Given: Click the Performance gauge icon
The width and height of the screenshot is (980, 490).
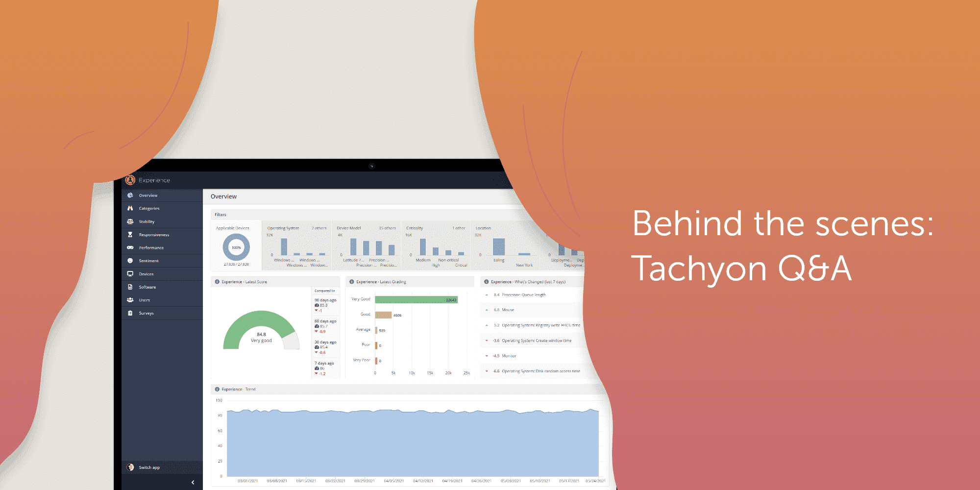Looking at the screenshot, I should pos(130,247).
